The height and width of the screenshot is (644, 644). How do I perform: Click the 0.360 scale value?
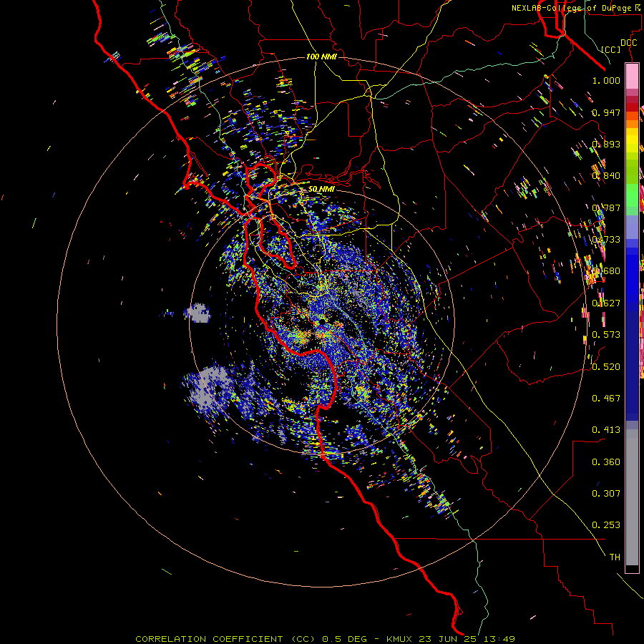(606, 462)
